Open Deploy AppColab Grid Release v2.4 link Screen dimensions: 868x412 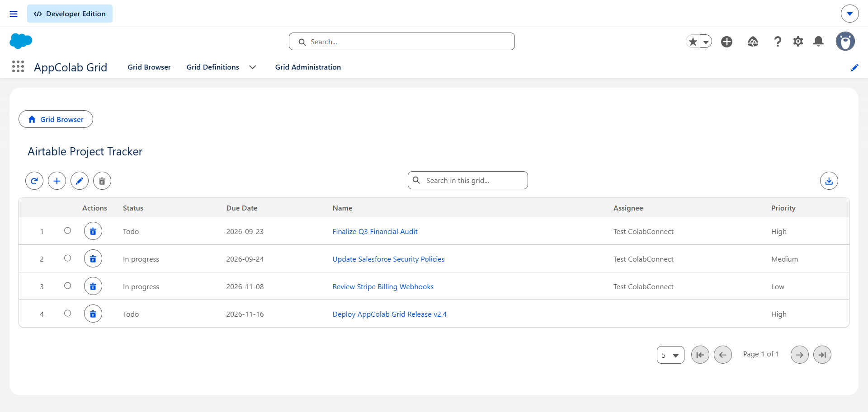click(389, 314)
